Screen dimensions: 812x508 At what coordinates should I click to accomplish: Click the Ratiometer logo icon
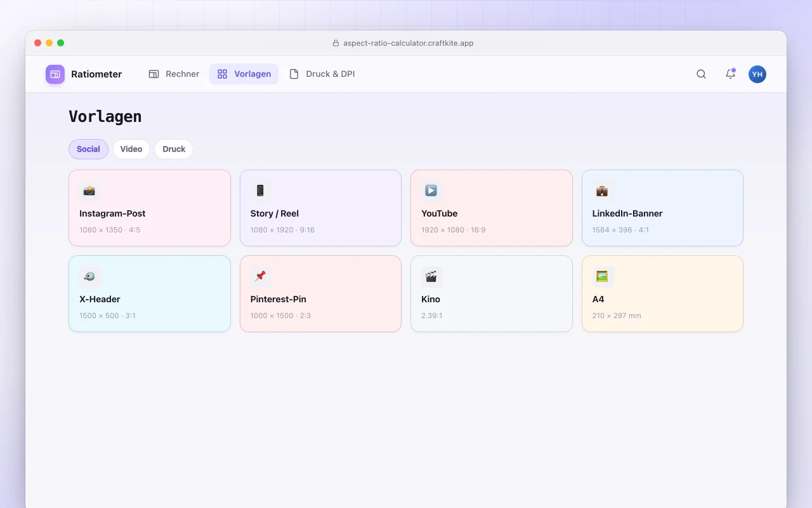(55, 74)
